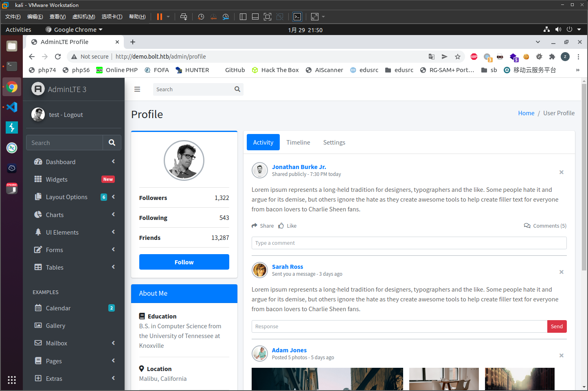Open the VMware 虚拟机(M) menu

(x=83, y=17)
